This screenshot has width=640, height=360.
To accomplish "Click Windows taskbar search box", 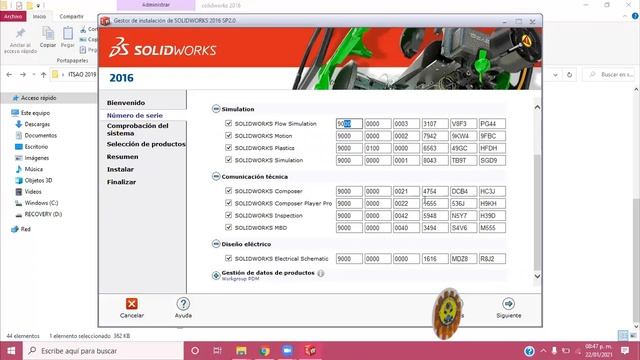I will [x=103, y=351].
